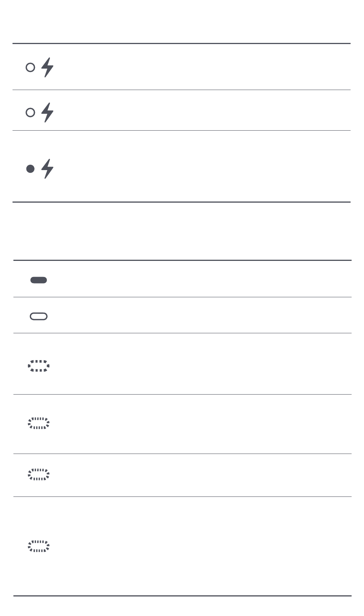Click the first fine-dashed pill indicator icon
This screenshot has width=364, height=616.
[x=39, y=423]
